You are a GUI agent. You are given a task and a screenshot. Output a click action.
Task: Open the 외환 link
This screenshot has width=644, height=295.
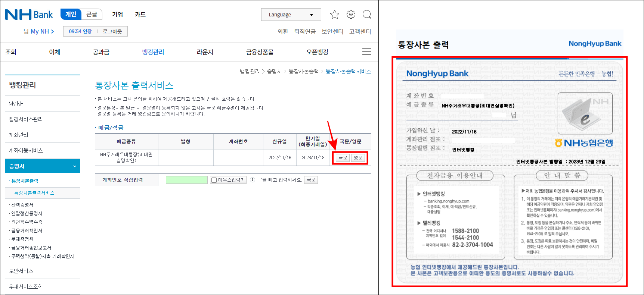(283, 31)
